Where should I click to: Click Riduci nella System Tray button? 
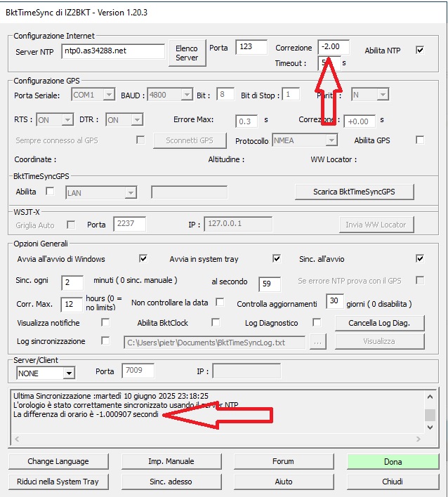[x=58, y=482]
